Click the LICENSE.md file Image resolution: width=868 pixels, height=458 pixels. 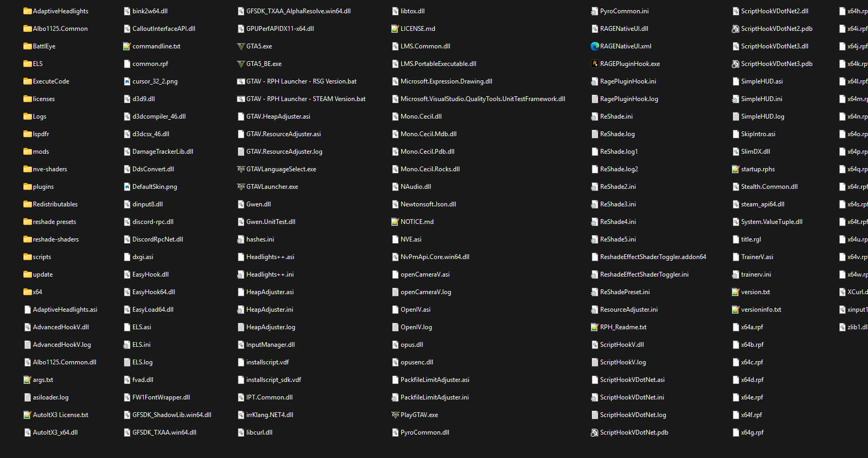point(413,29)
